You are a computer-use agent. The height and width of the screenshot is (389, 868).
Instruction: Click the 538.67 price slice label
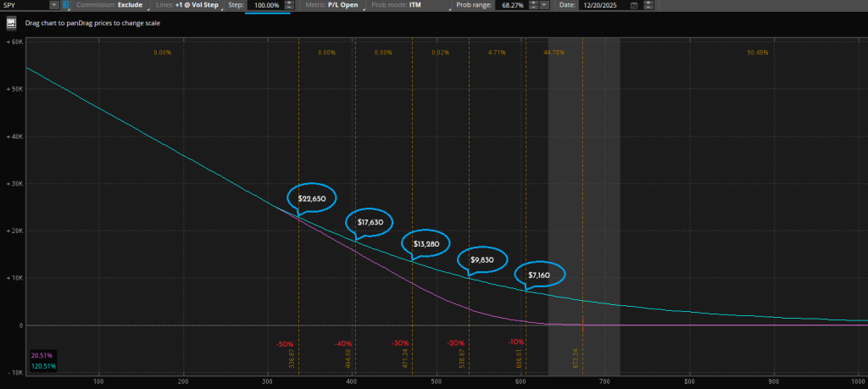[x=463, y=358]
